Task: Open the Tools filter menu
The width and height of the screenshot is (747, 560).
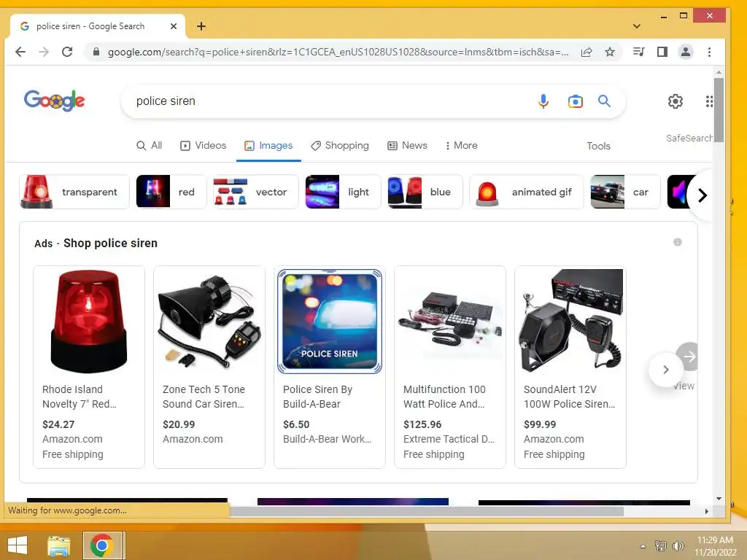Action: click(598, 146)
